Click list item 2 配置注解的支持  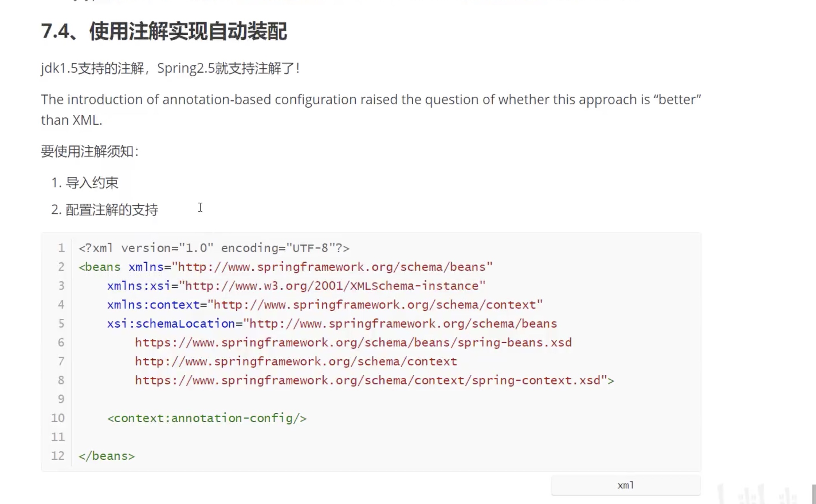click(111, 210)
